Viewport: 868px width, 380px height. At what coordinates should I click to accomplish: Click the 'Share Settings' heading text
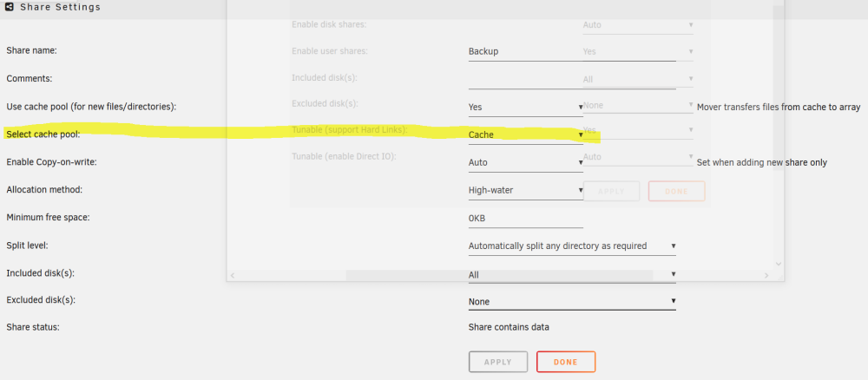tap(61, 7)
